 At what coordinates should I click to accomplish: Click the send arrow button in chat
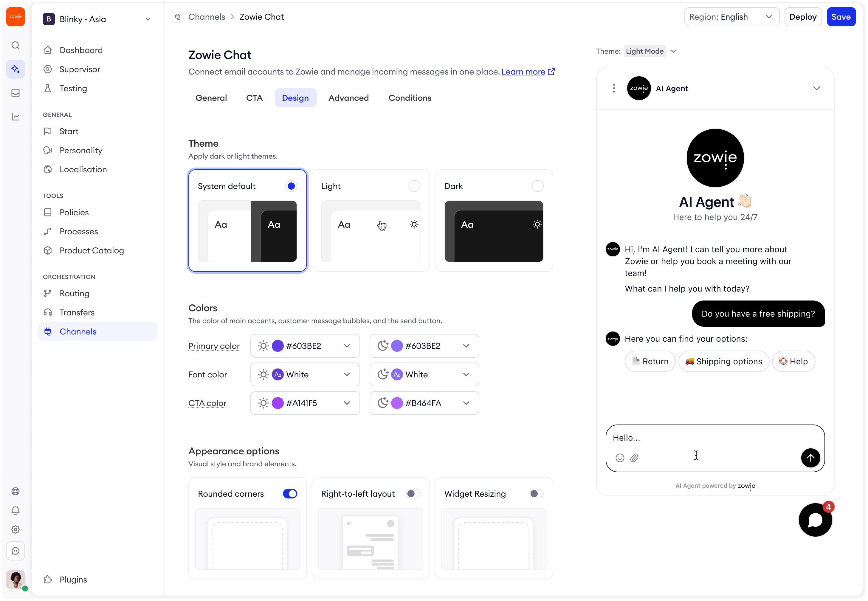(810, 458)
